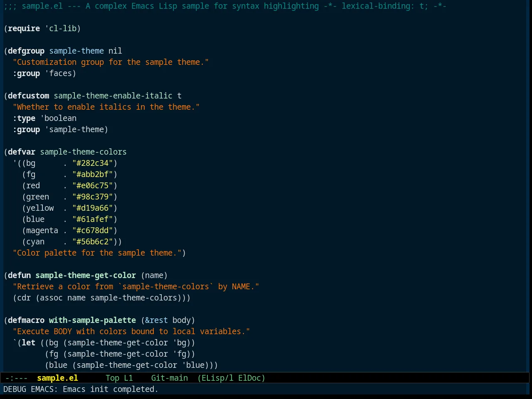The height and width of the screenshot is (399, 532).
Task: Click on sample-theme-enable-italic variable name
Action: (113, 96)
